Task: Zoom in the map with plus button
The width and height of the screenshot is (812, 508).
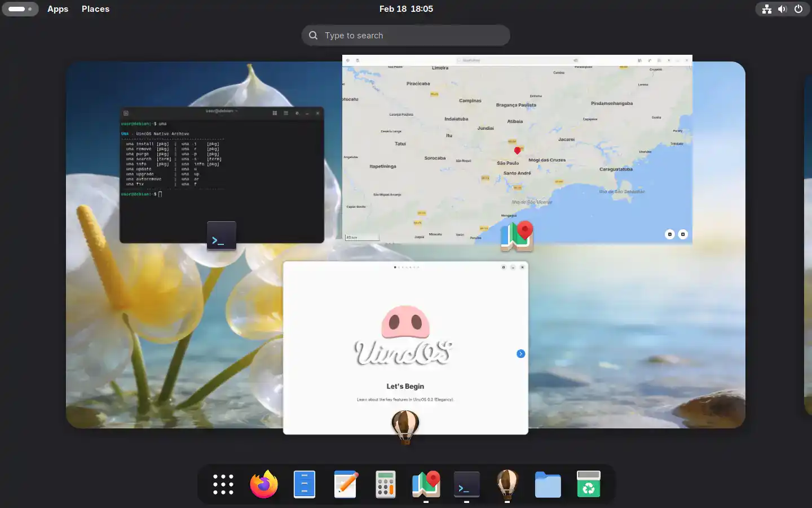Action: (683, 234)
